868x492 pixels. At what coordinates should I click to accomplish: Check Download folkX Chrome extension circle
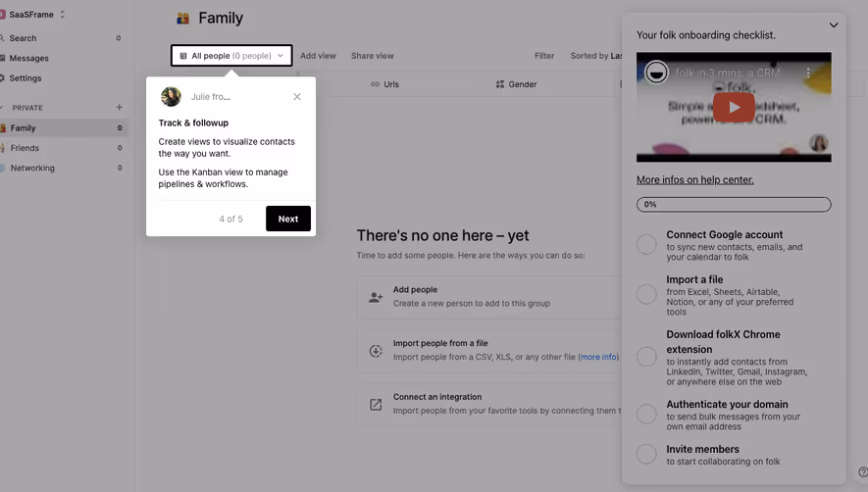coord(646,357)
